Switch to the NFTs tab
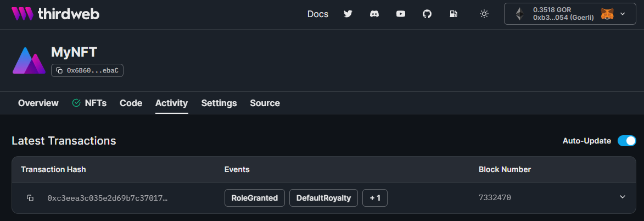The width and height of the screenshot is (644, 221). 89,103
